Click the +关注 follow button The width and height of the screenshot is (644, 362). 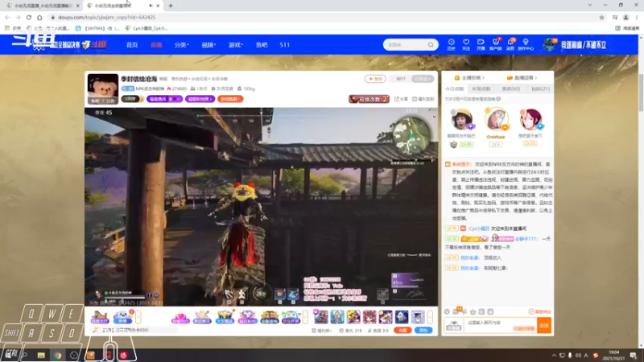click(375, 79)
